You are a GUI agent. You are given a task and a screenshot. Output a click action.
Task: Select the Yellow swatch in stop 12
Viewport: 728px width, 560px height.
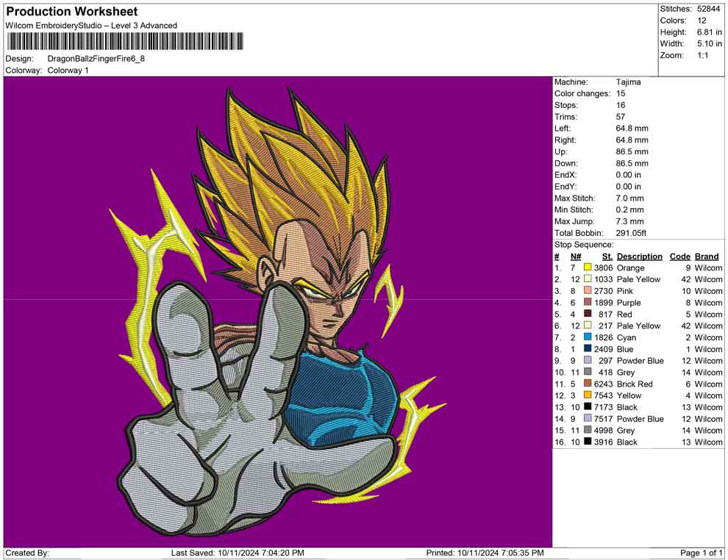[588, 396]
